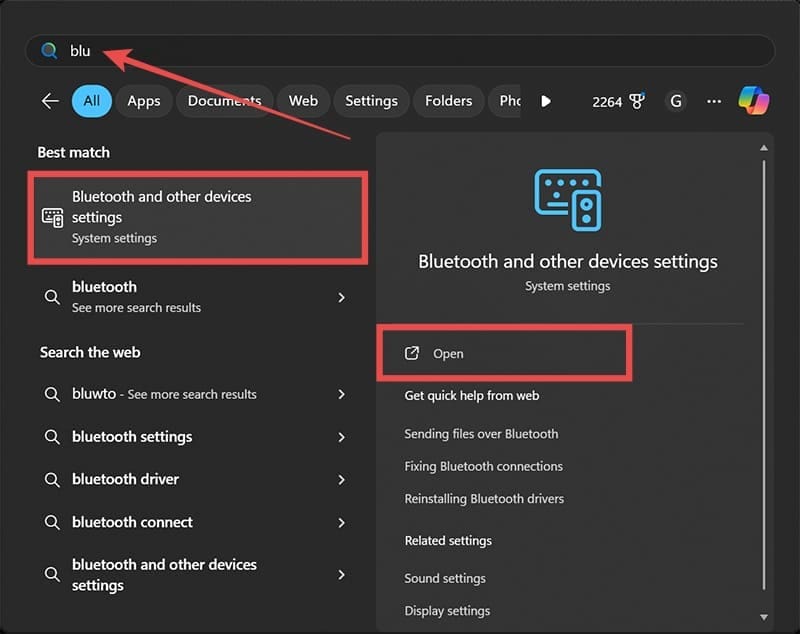Open Bluetooth and other devices settings
800x634 pixels.
coord(448,354)
